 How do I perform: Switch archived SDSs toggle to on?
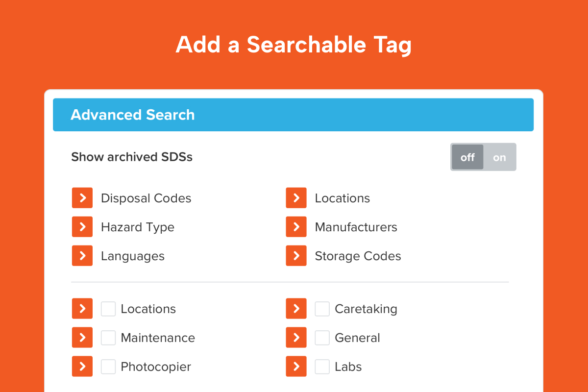coord(499,157)
